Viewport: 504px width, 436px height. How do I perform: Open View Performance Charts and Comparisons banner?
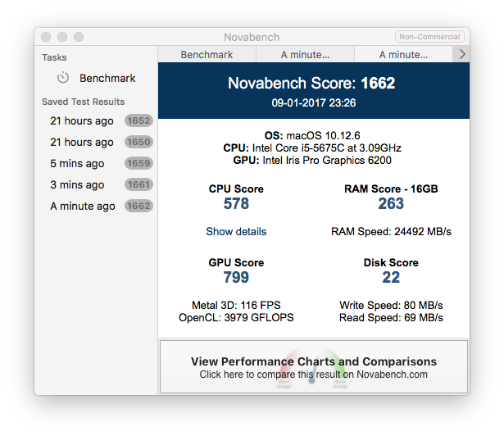pos(314,366)
